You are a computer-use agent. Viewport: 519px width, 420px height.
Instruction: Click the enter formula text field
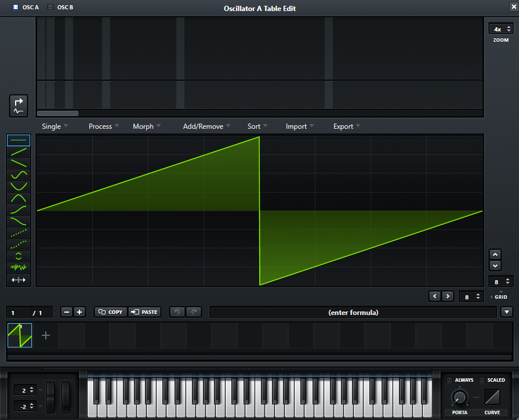click(353, 312)
